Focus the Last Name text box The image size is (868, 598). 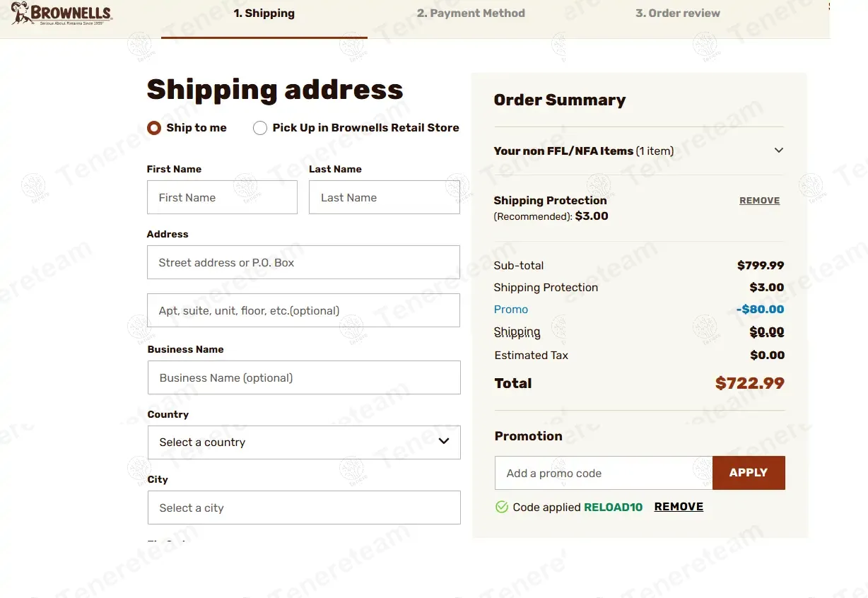pyautogui.click(x=384, y=197)
